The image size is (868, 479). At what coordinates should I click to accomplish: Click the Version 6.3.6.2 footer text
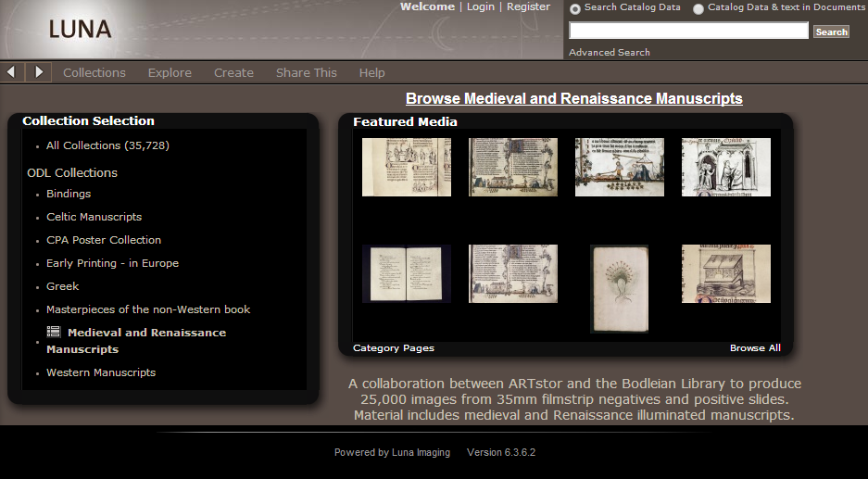tap(501, 452)
